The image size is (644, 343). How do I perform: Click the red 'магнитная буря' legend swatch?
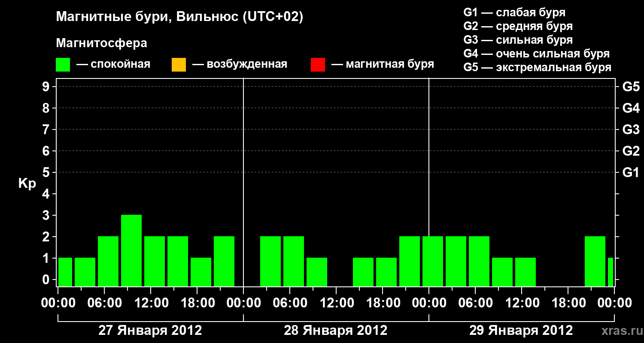click(318, 65)
